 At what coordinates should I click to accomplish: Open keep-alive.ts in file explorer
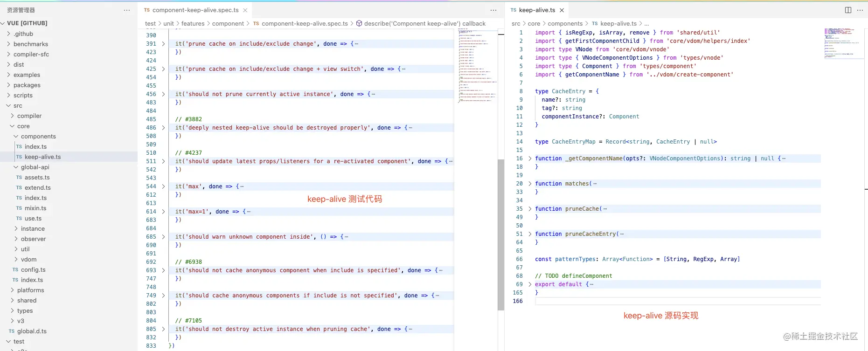point(42,157)
